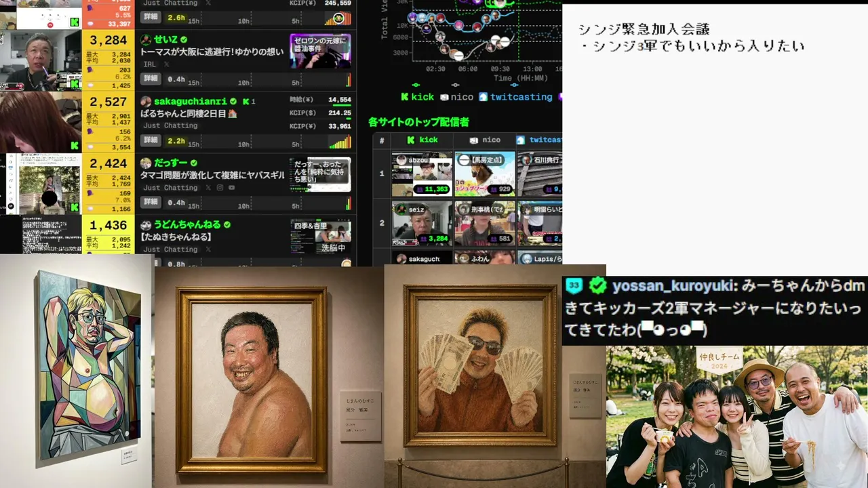Click the cubist-style painting image
This screenshot has width=868, height=488.
(x=90, y=366)
